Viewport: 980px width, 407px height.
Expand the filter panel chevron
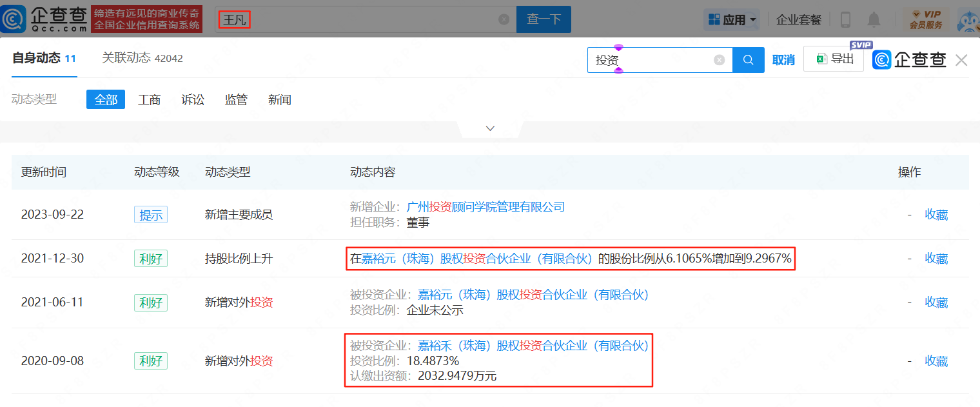coord(490,128)
